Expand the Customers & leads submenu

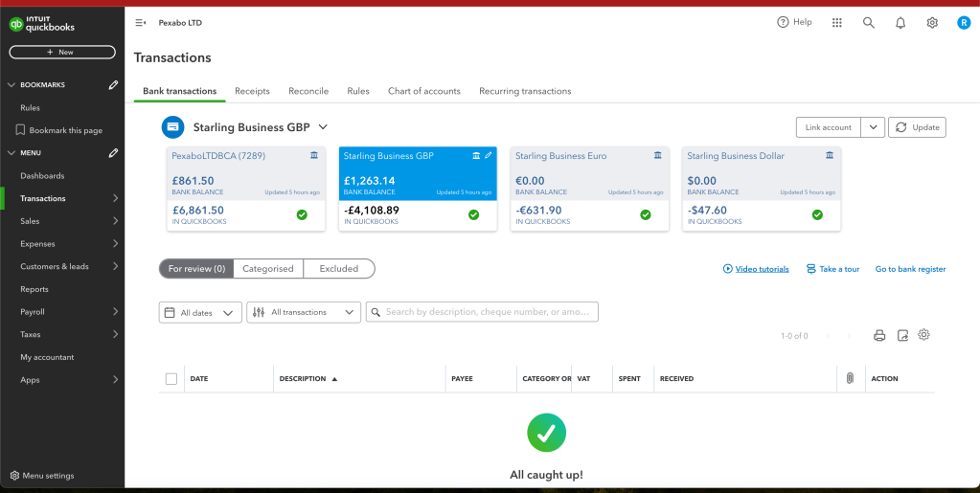[116, 266]
